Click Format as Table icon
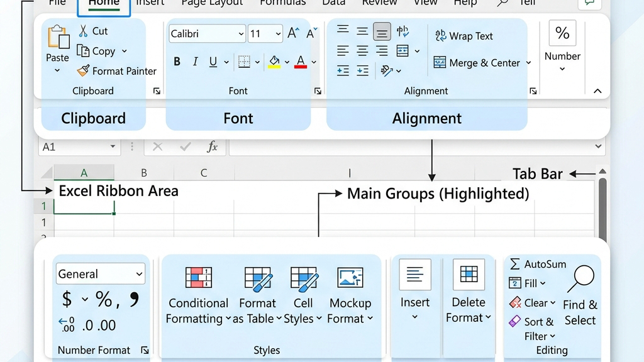Screen dimensions: 644x362 click(x=258, y=278)
